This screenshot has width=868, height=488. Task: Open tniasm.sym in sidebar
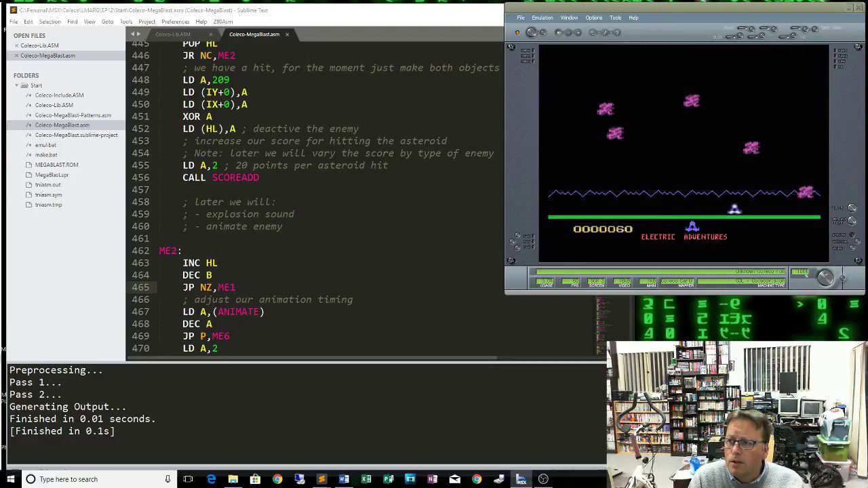48,195
